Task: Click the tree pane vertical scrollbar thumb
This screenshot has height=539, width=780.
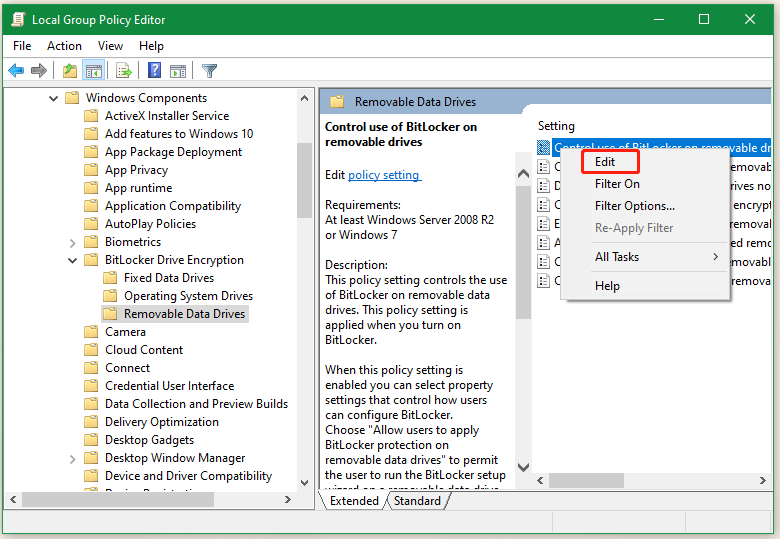Action: click(x=304, y=180)
